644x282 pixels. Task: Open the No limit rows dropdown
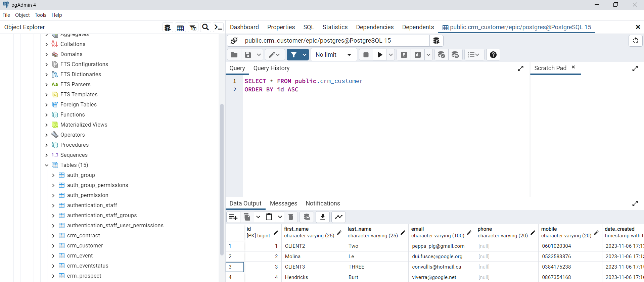pyautogui.click(x=333, y=55)
